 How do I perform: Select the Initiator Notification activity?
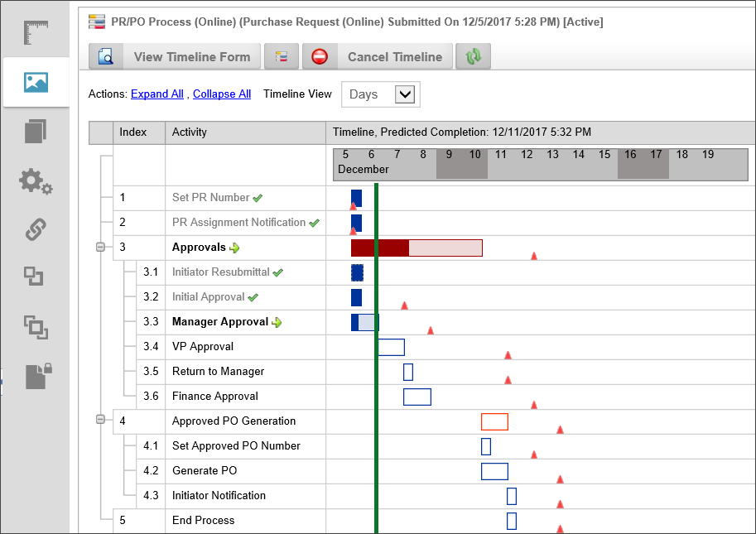(219, 495)
